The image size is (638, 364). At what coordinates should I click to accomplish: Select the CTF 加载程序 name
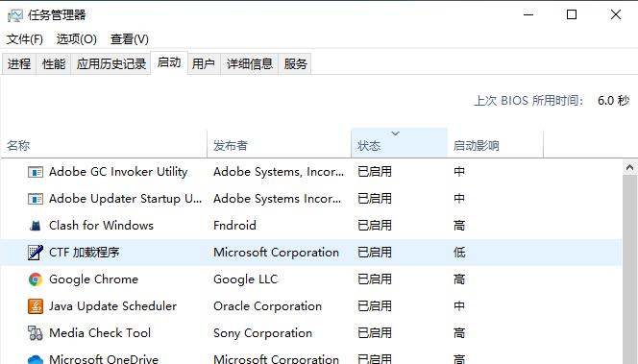85,253
